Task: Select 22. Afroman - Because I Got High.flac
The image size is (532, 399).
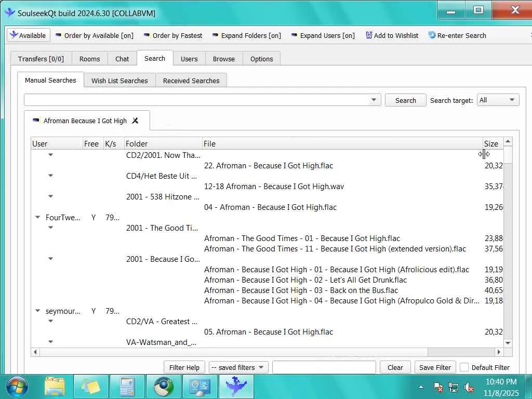Action: (x=269, y=166)
